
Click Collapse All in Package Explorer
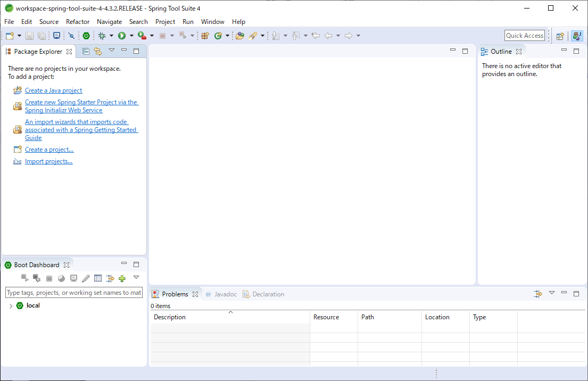coord(86,52)
